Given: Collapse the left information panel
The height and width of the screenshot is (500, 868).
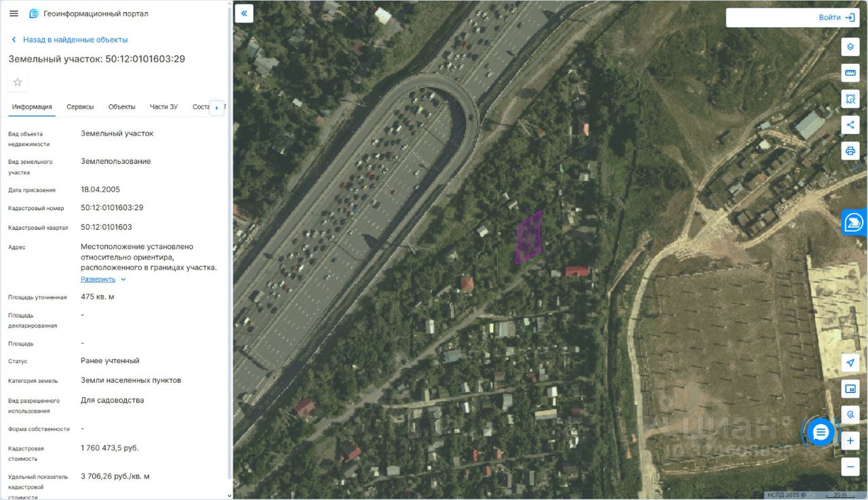Looking at the screenshot, I should point(244,14).
